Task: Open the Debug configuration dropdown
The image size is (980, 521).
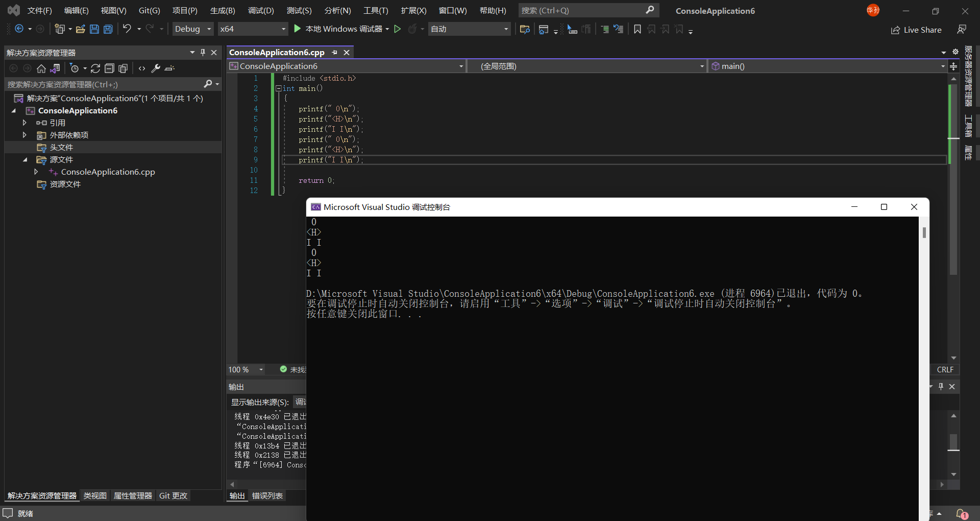Action: (193, 29)
